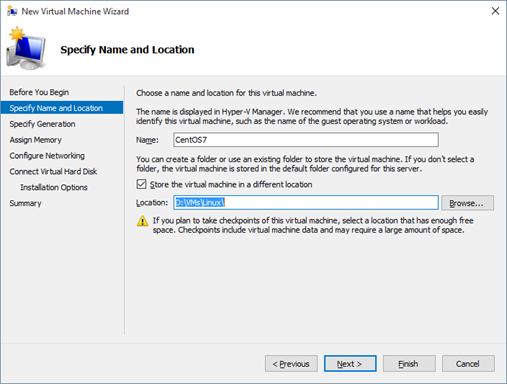Click Finish to create the VM
The height and width of the screenshot is (384, 507).
click(409, 364)
